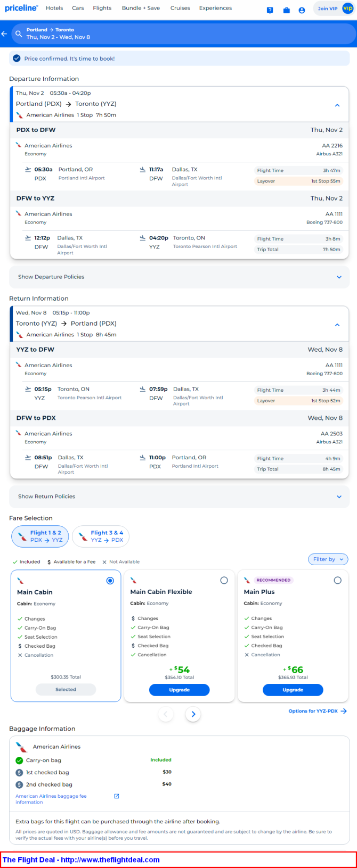Open the Bundle + Save menu item
The image size is (357, 868).
coord(141,8)
